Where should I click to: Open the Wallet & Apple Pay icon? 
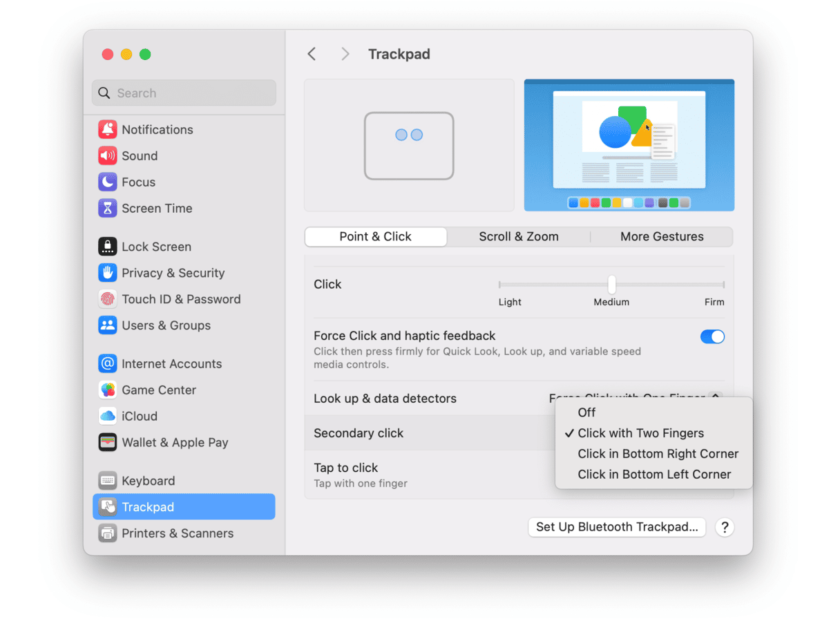(107, 442)
